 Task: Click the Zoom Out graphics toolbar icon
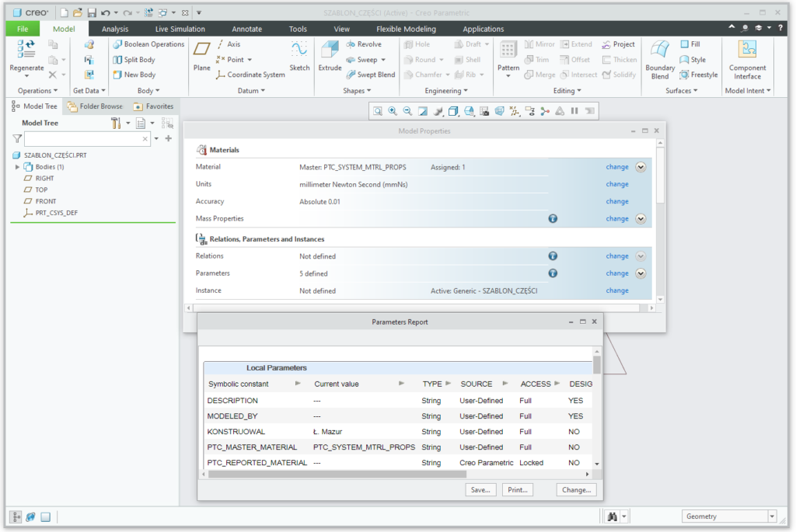tap(407, 111)
